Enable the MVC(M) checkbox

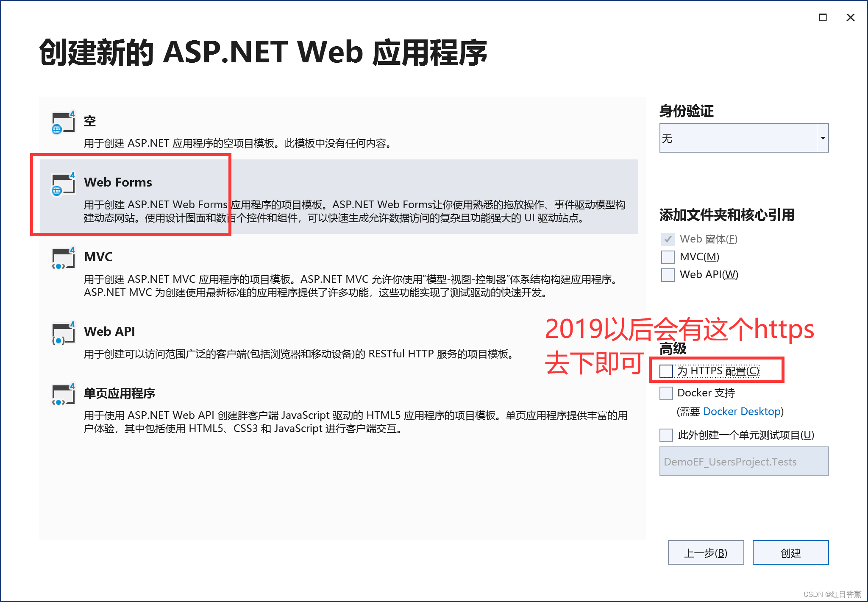(668, 257)
